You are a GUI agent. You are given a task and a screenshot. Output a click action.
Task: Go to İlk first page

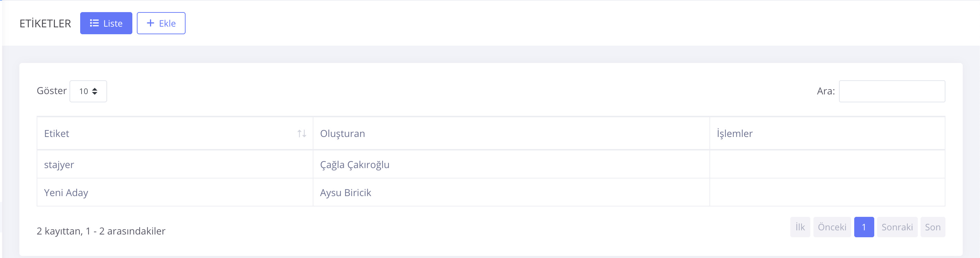[x=800, y=227]
